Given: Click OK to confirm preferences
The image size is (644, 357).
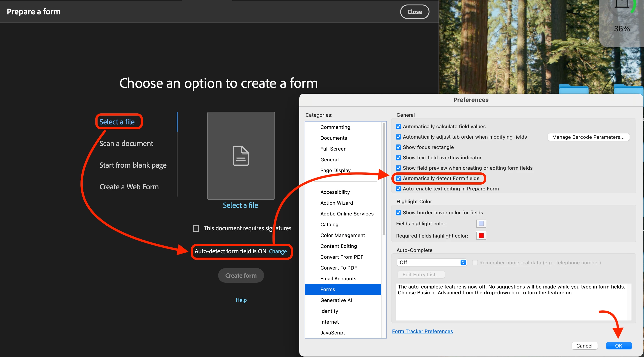Looking at the screenshot, I should pos(619,346).
